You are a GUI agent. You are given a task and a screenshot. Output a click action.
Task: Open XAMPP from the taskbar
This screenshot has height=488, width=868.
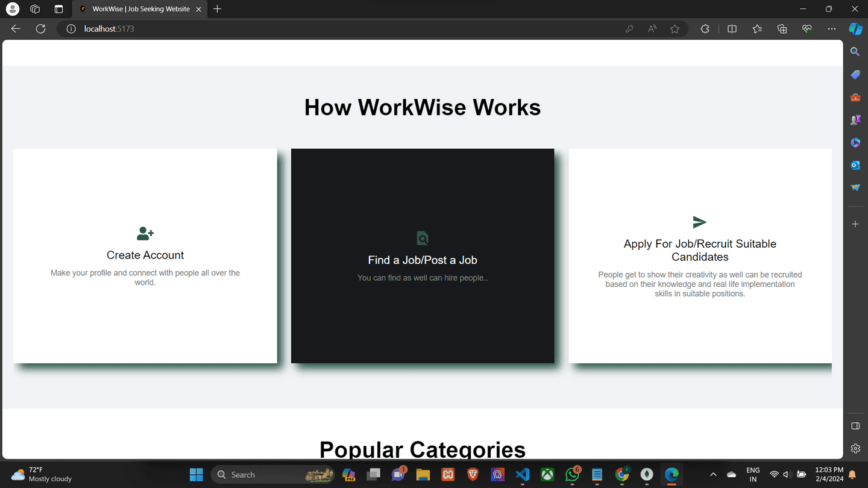pos(448,475)
